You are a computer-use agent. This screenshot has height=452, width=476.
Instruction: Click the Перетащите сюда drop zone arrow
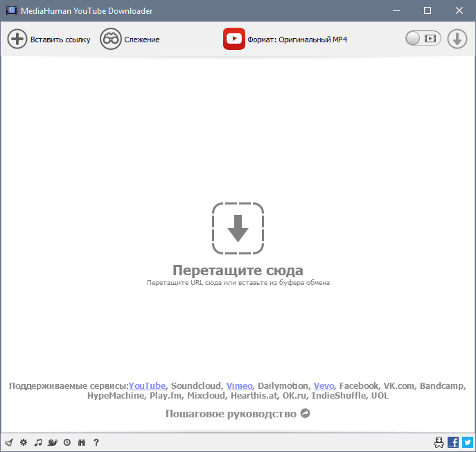(238, 229)
